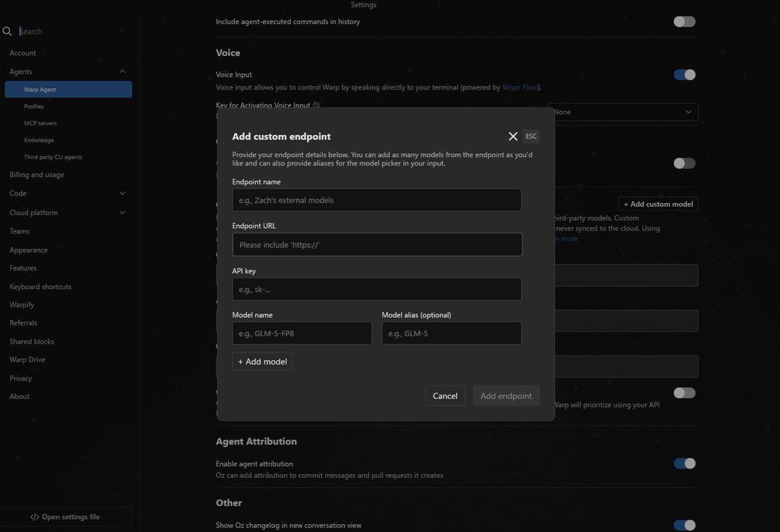Screen dimensions: 780x532
Task: Go to MCP servers settings
Action: pyautogui.click(x=40, y=123)
